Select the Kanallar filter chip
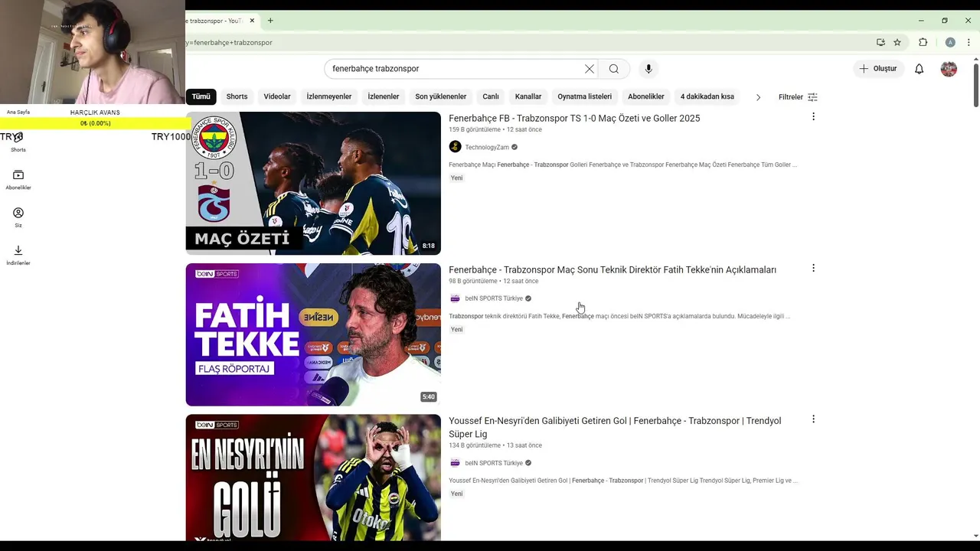The width and height of the screenshot is (980, 551). click(x=528, y=97)
